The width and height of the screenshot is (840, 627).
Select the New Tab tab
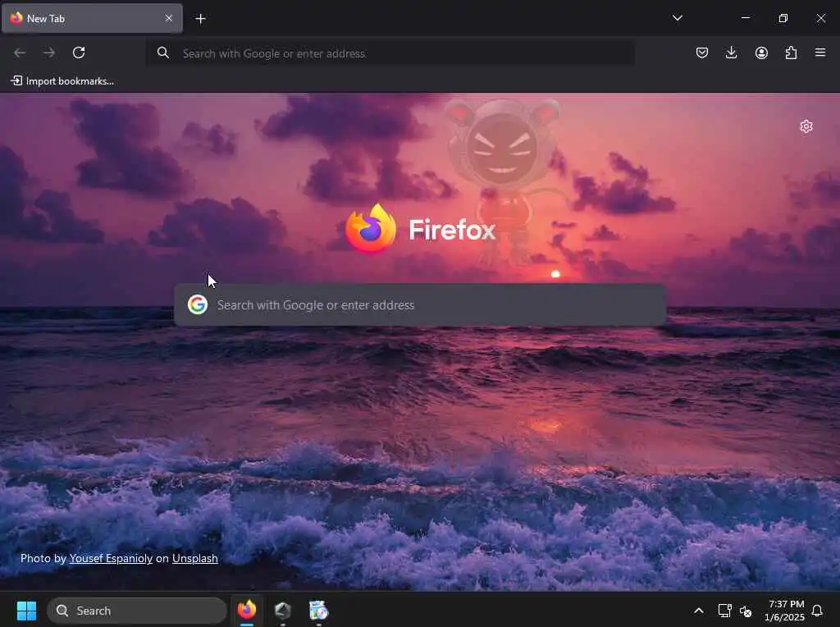pos(92,18)
